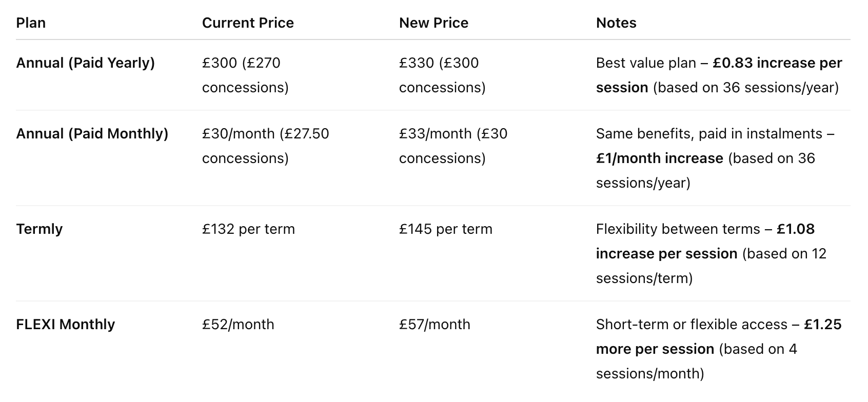Click the £30/month current price cell

266,146
